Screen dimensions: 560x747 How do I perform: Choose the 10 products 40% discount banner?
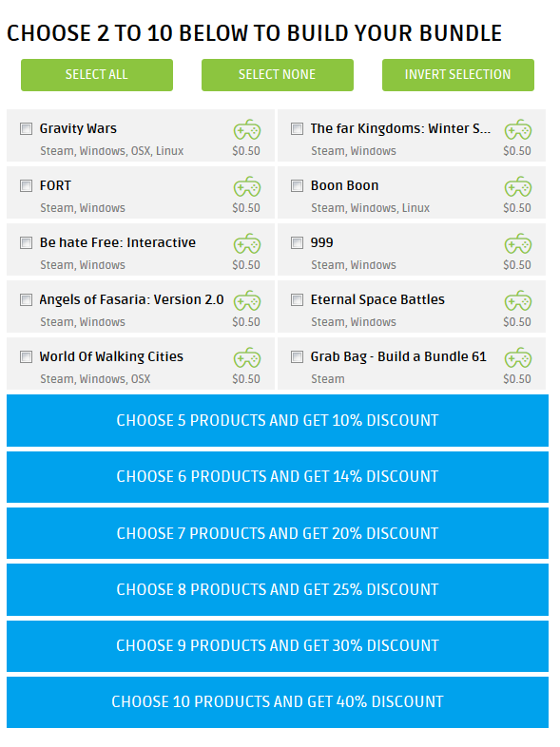tap(278, 701)
